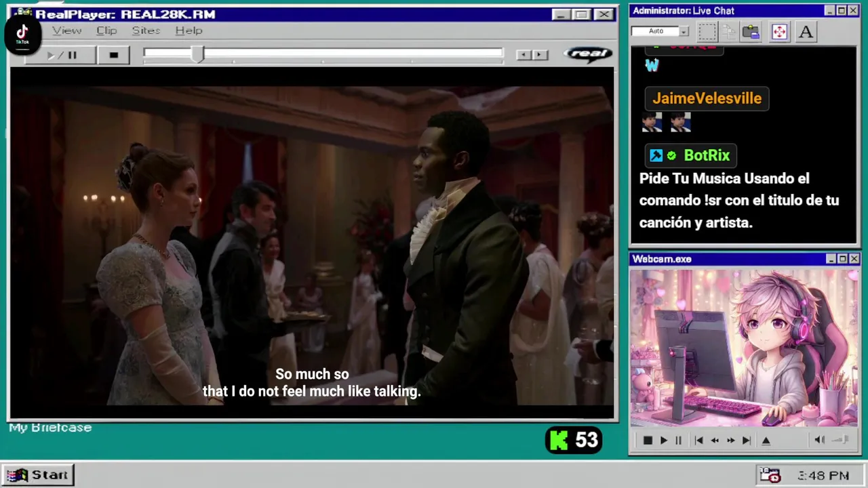The width and height of the screenshot is (868, 488).
Task: Maximize the RealPlayer window
Action: 581,14
